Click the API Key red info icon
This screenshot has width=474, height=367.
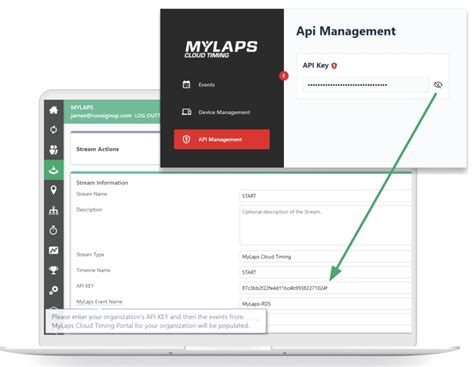334,66
